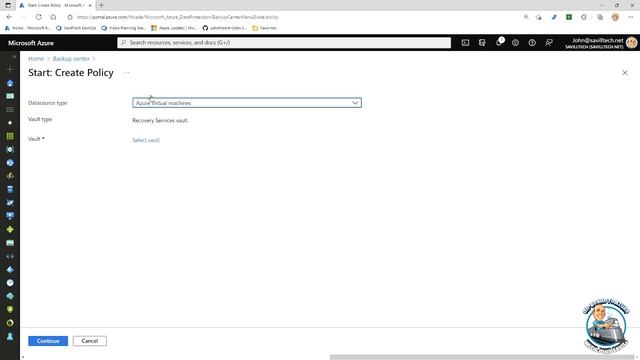Open the Favorites folder bookmark
The width and height of the screenshot is (640, 360).
click(x=264, y=28)
